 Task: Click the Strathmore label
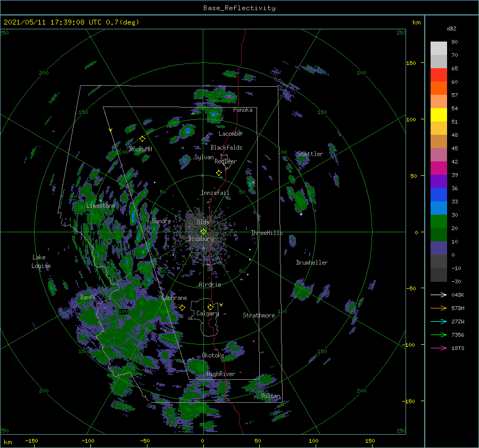tap(259, 315)
